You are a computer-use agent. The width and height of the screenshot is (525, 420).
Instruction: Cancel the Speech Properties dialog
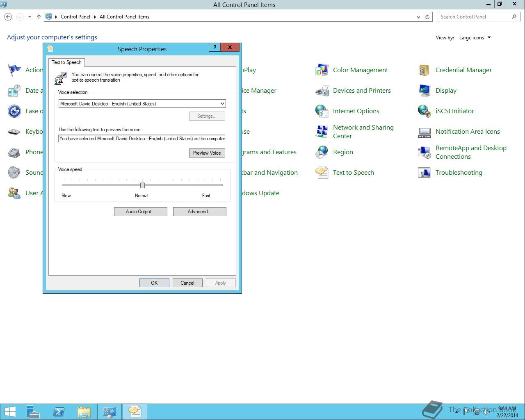pyautogui.click(x=187, y=283)
